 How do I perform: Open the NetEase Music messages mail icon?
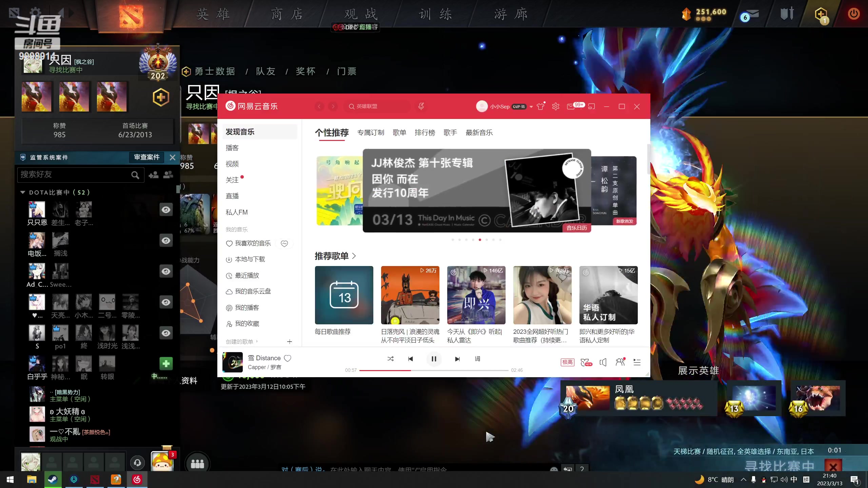click(x=571, y=106)
